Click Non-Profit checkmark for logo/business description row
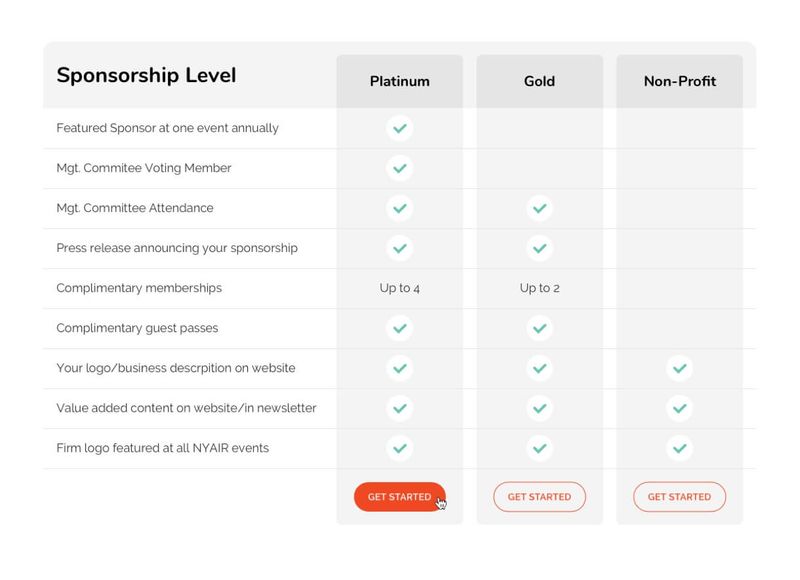The height and width of the screenshot is (580, 800). [x=680, y=368]
